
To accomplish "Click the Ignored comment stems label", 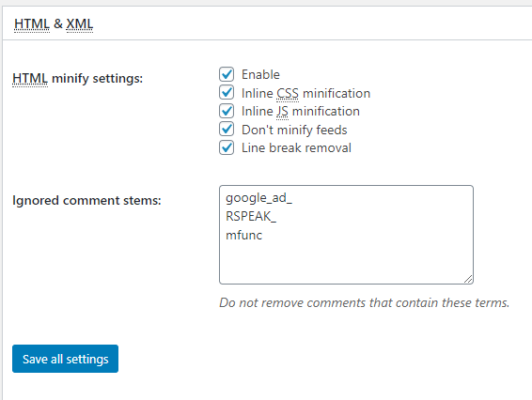I will click(x=86, y=200).
